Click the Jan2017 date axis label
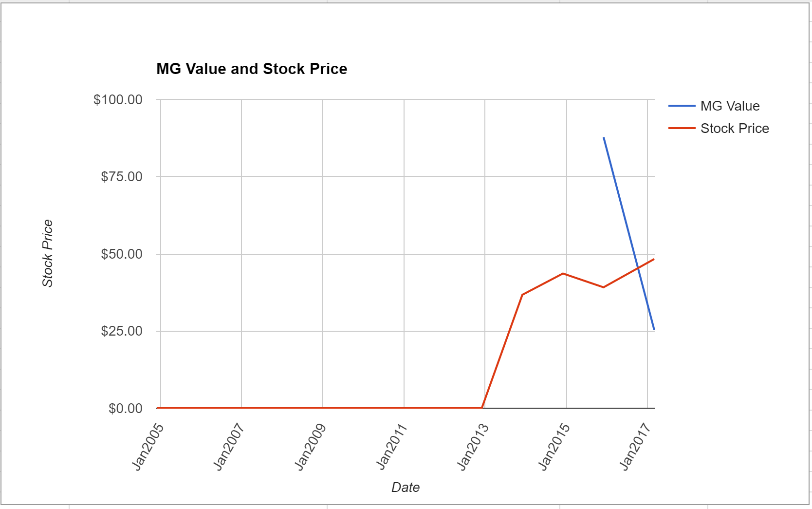812x509 pixels. coord(635,447)
